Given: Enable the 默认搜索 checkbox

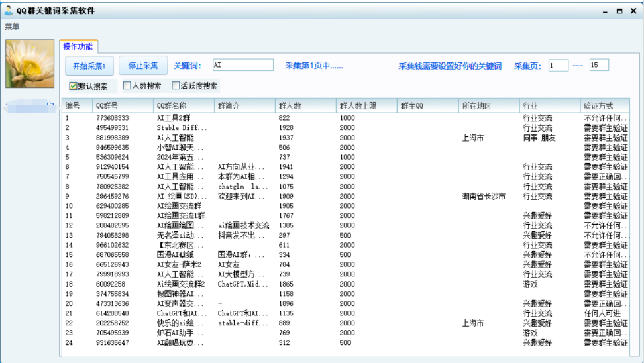Looking at the screenshot, I should pos(74,86).
